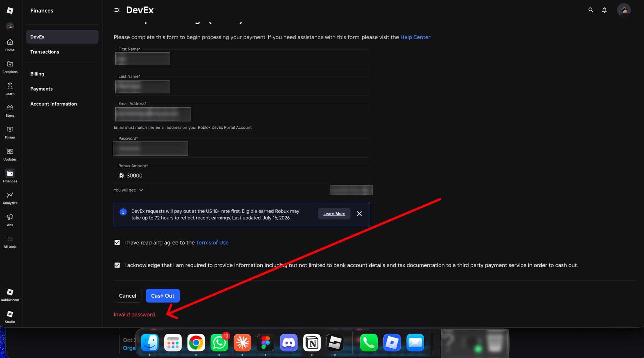Click the Roblox Creator logo at top left

click(10, 10)
